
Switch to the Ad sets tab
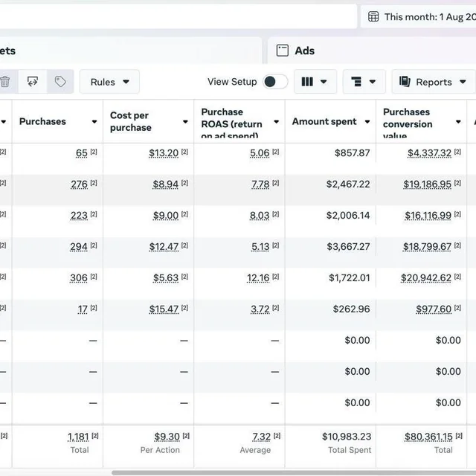pyautogui.click(x=131, y=51)
